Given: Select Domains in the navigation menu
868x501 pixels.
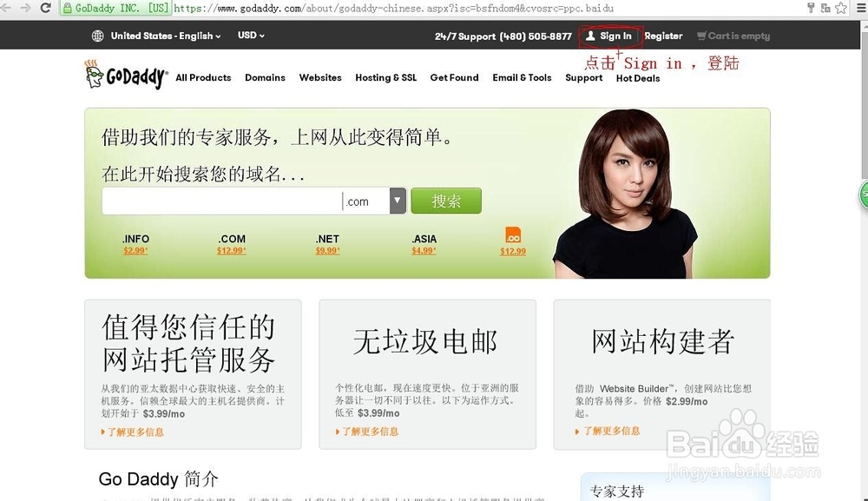Looking at the screenshot, I should tap(265, 78).
